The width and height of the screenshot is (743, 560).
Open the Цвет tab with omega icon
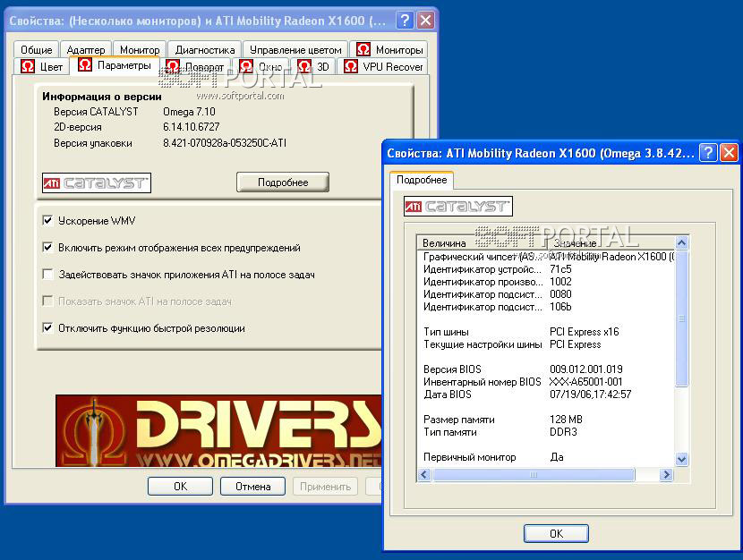pyautogui.click(x=42, y=66)
